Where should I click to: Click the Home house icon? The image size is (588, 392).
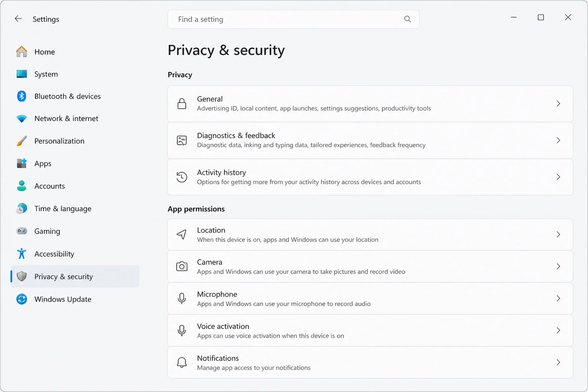pos(22,52)
